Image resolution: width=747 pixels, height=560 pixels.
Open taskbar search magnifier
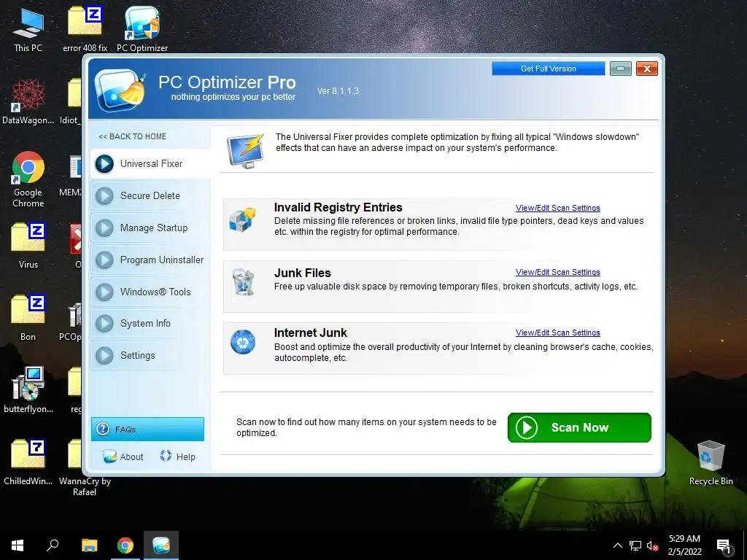click(53, 545)
